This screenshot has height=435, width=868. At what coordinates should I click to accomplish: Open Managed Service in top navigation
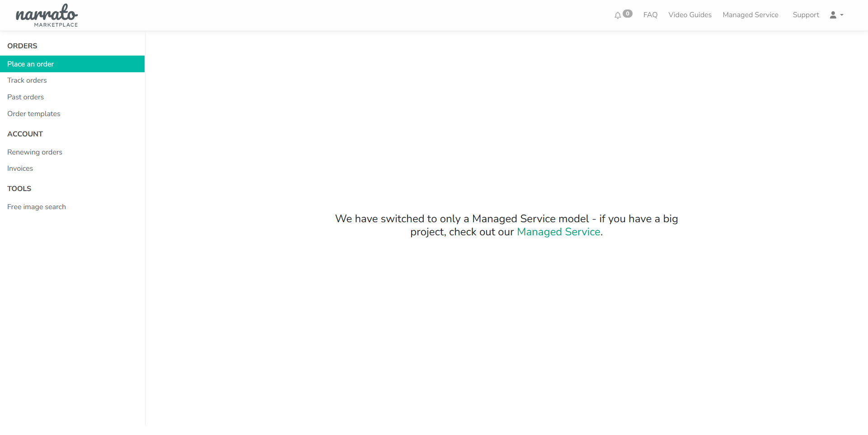point(750,15)
